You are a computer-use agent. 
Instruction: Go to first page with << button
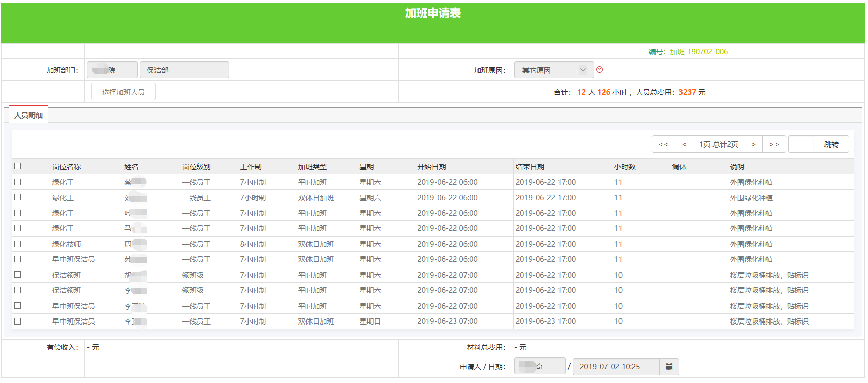tap(663, 144)
